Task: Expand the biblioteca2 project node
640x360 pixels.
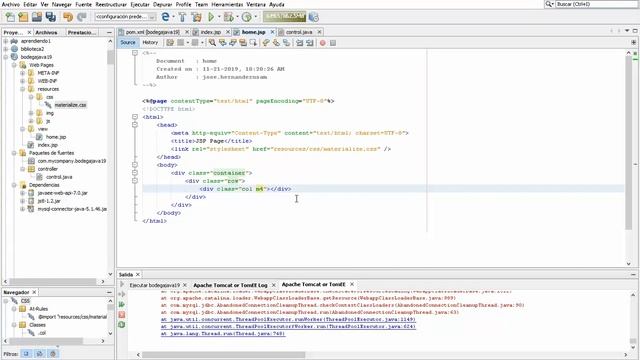Action: [6, 49]
